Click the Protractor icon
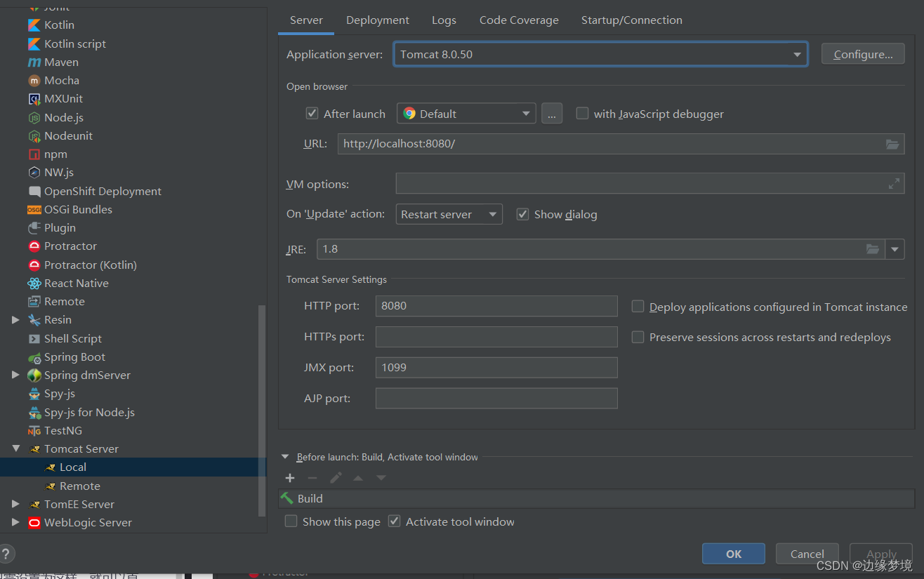This screenshot has width=924, height=579. click(x=34, y=246)
